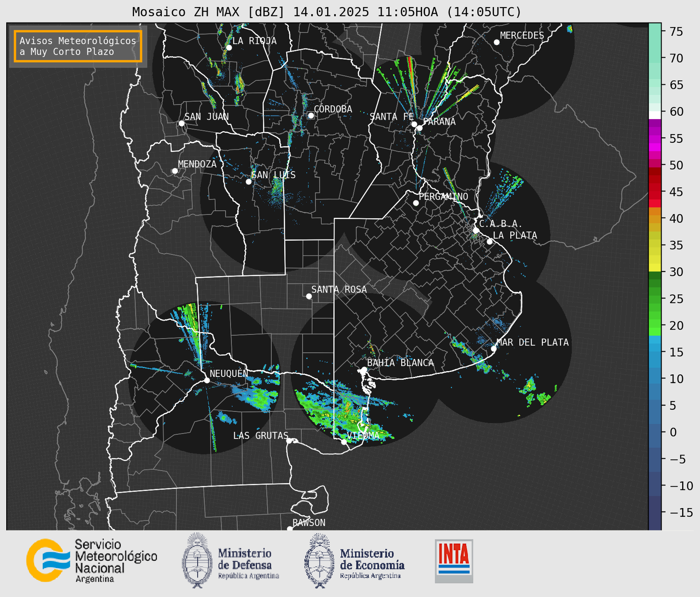700x597 pixels.
Task: Click the MAR DEL PLATA label text
Action: pos(532,343)
